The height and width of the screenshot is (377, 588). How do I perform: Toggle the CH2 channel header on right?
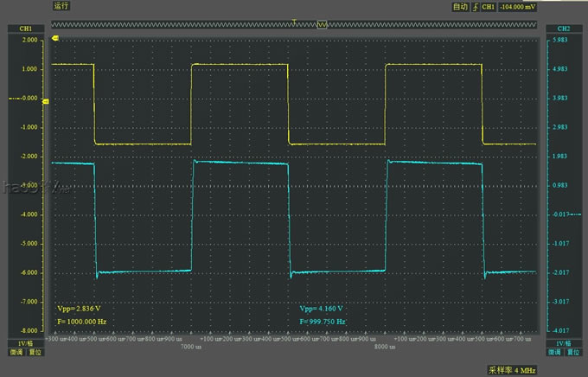[564, 29]
